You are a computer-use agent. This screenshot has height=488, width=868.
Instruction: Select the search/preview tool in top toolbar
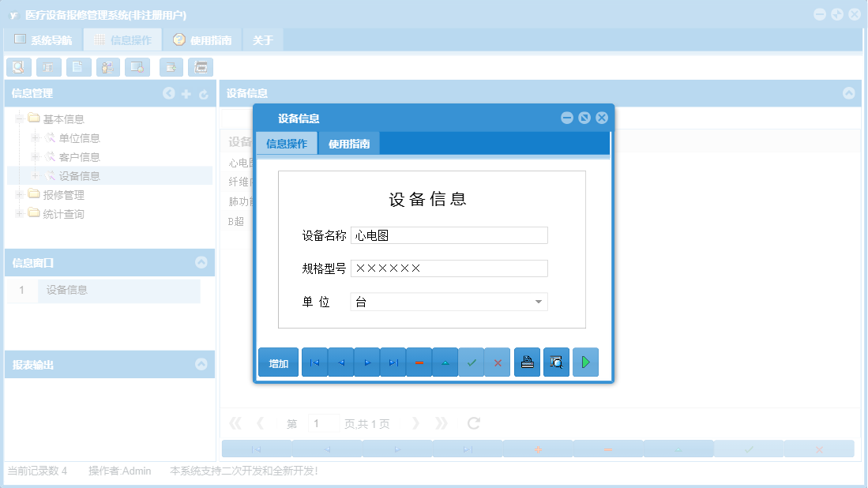(18, 67)
